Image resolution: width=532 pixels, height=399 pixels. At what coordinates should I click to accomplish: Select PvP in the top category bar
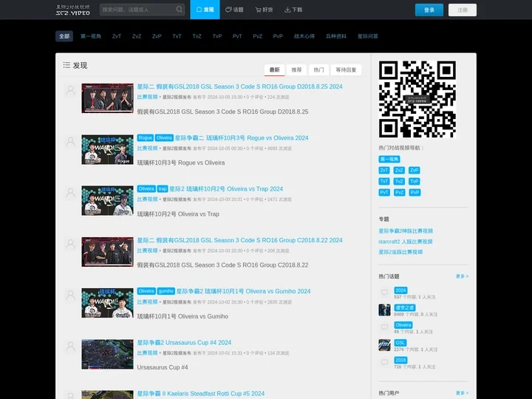click(278, 36)
